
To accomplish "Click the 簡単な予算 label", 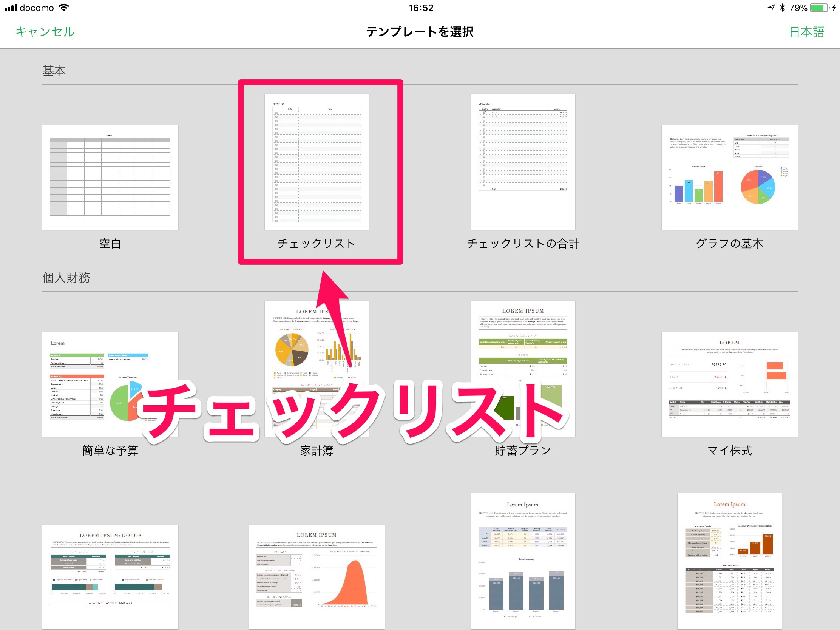I will click(x=110, y=450).
